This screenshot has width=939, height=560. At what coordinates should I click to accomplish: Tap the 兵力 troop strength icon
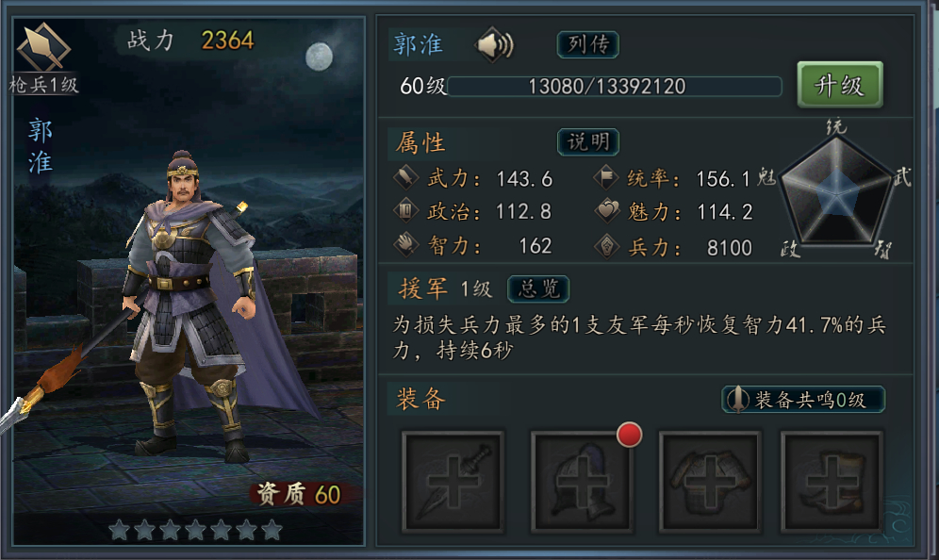[606, 246]
